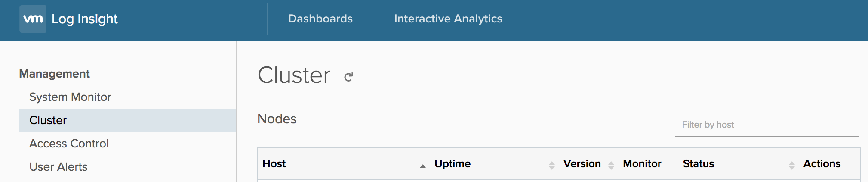The image size is (868, 182).
Task: Switch to Interactive Analytics
Action: click(x=448, y=19)
